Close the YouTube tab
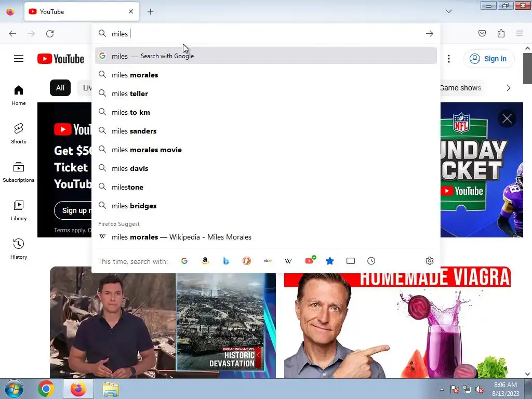 (131, 11)
